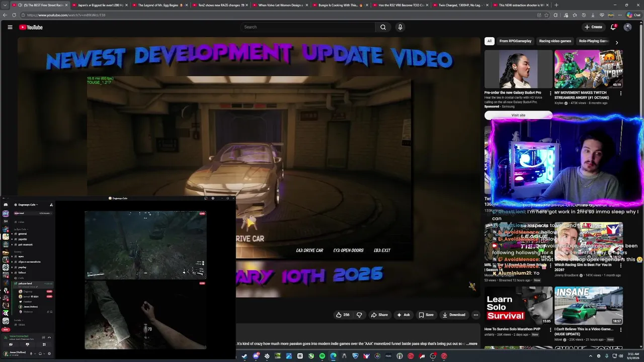The width and height of the screenshot is (644, 362).
Task: Open Spotify from the Windows taskbar
Action: coord(322,356)
